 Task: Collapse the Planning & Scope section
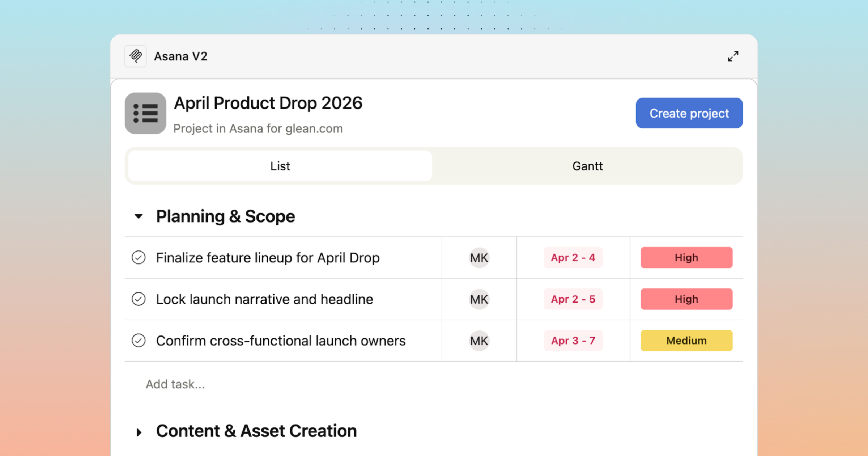139,216
